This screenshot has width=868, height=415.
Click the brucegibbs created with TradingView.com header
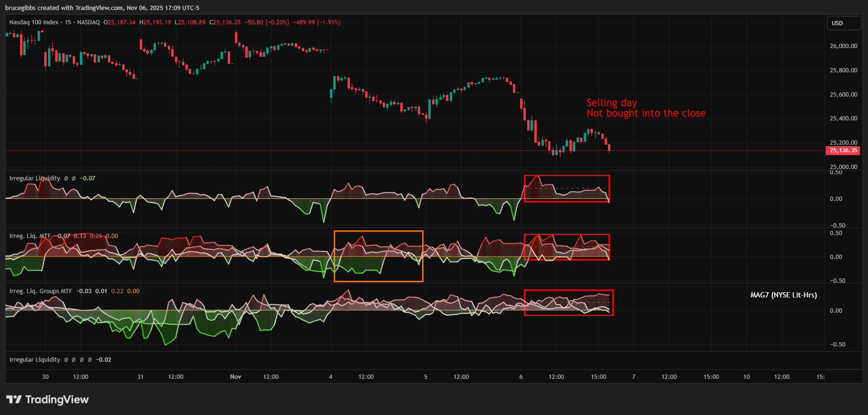pos(102,8)
